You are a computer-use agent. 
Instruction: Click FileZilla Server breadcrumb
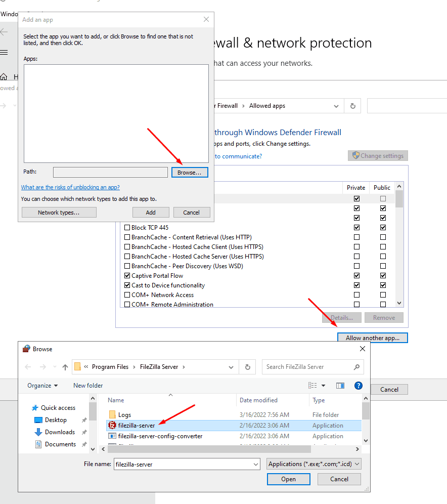(159, 367)
